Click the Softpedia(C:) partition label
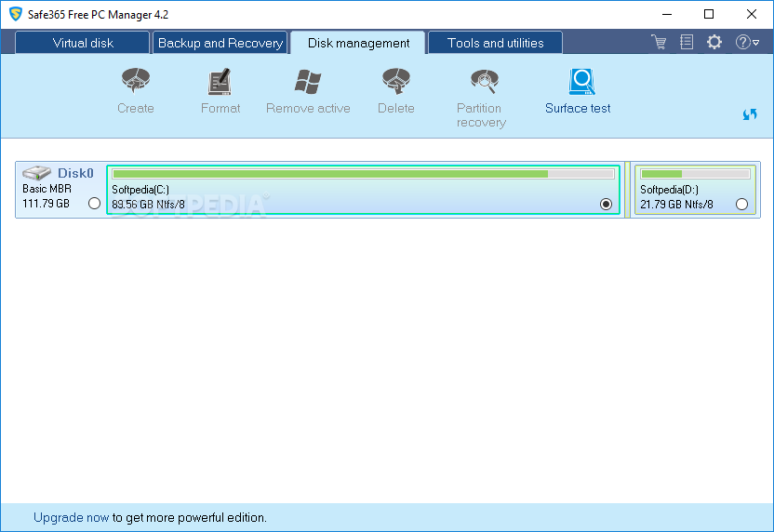The height and width of the screenshot is (532, 774). click(140, 190)
